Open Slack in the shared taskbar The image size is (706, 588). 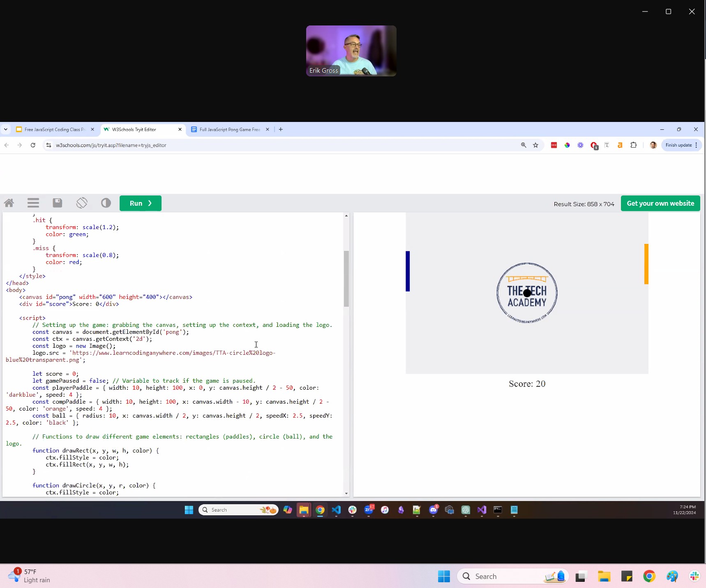(352, 510)
